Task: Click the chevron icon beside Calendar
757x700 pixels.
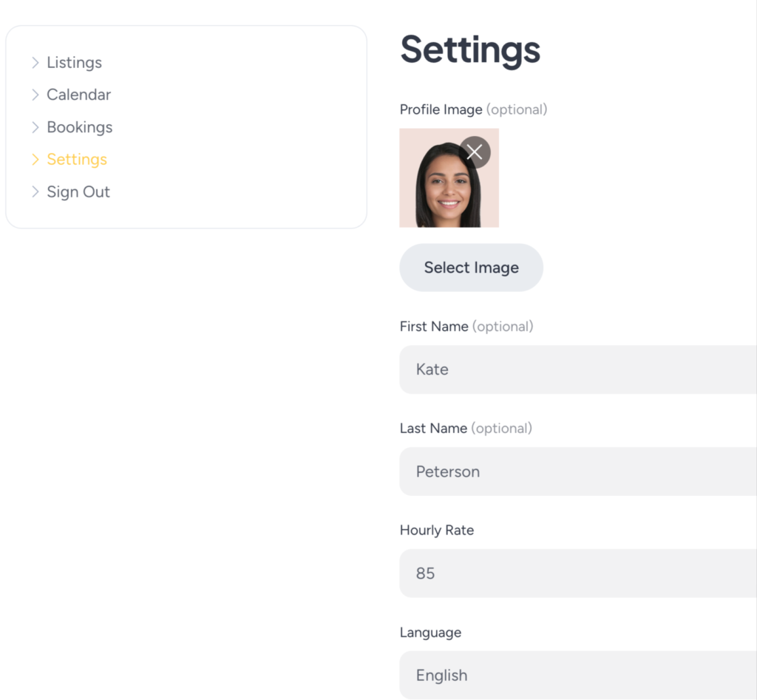Action: [35, 95]
